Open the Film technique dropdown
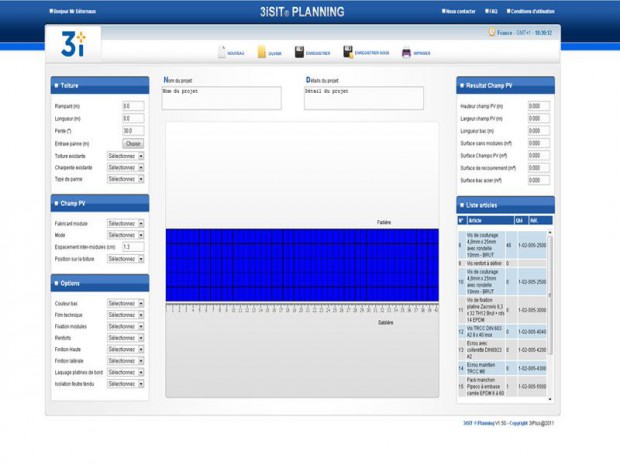This screenshot has height=465, width=620. [125, 315]
